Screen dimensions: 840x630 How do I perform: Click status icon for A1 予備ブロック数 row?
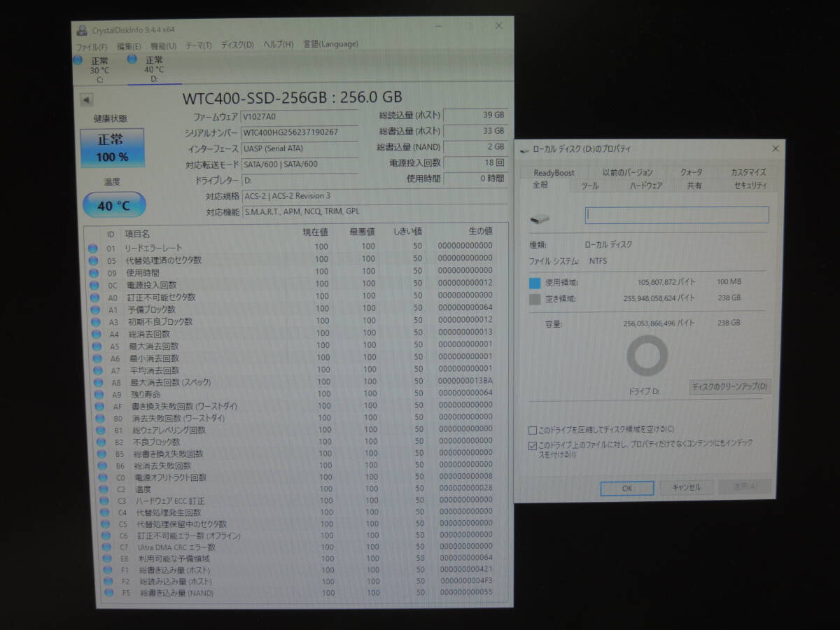pos(94,309)
